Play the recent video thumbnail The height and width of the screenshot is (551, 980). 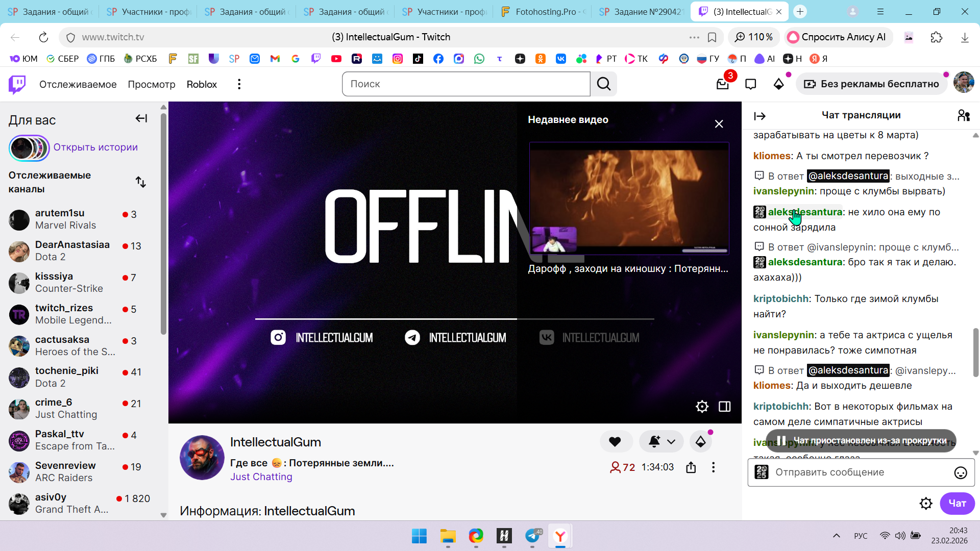point(629,198)
